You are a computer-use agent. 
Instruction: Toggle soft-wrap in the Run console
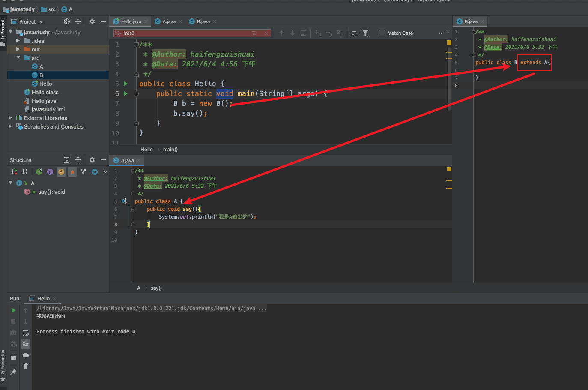pos(26,333)
